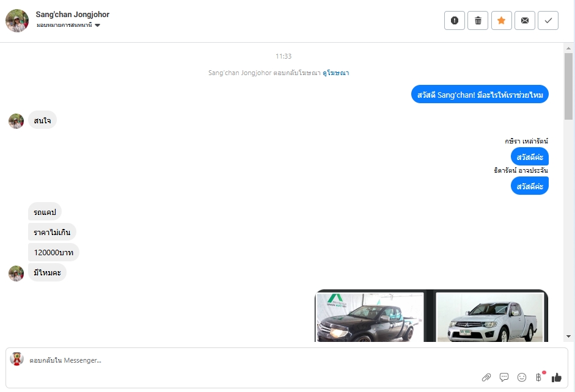Viewport: 575px width, 392px height.
Task: Open Sang'chan Jongjohor's header profile picture
Action: click(17, 21)
